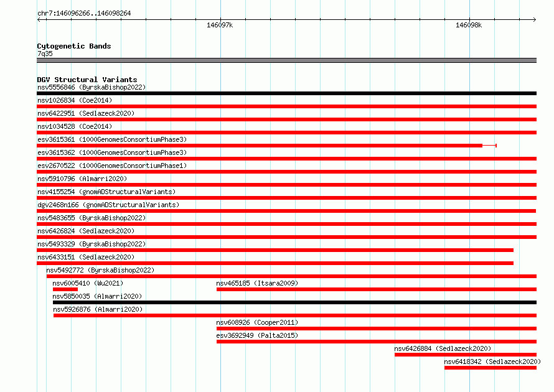Select the esv3692949 (Palta2015) label

257,335
